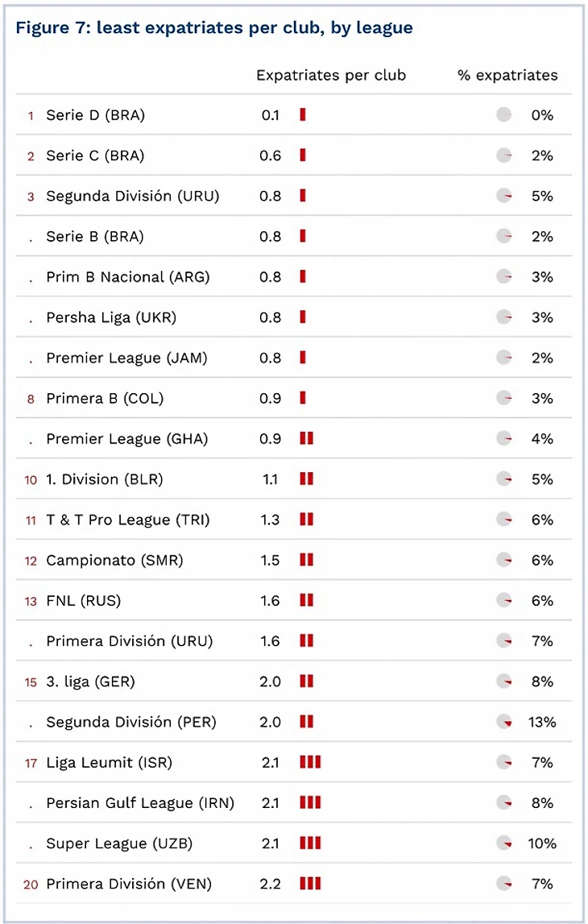Click the 'Expatriates per club' column header
This screenshot has width=588, height=924.
pyautogui.click(x=331, y=76)
